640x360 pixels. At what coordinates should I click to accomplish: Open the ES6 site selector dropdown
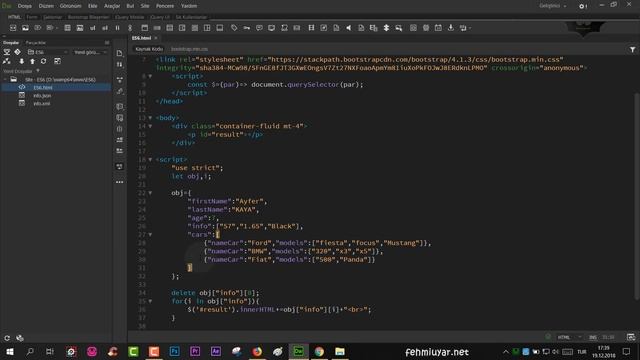[47, 52]
